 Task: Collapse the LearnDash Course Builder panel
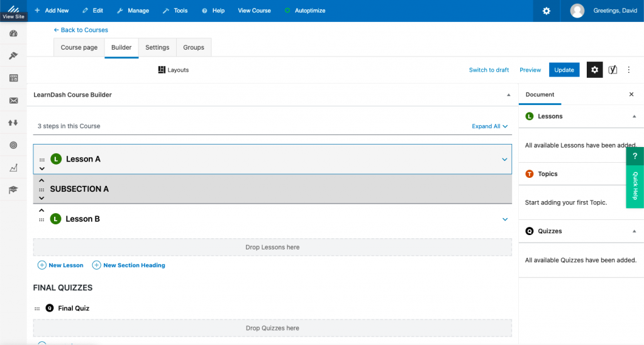(x=508, y=95)
